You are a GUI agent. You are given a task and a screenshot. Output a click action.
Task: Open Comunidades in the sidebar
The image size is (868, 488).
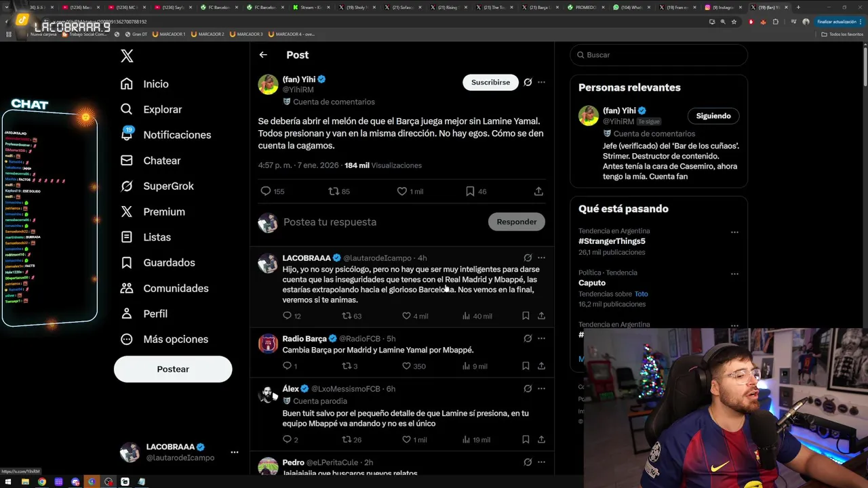(x=163, y=288)
